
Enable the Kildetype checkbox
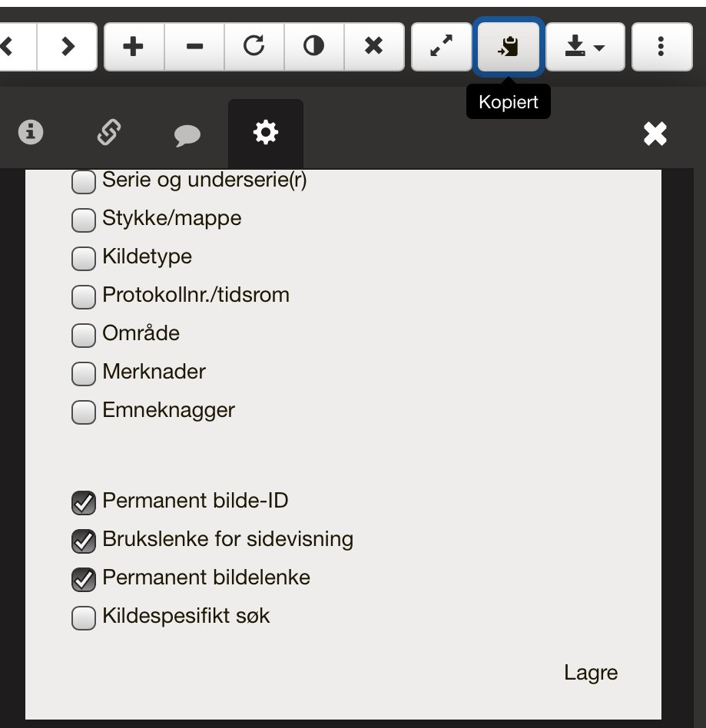coord(83,259)
